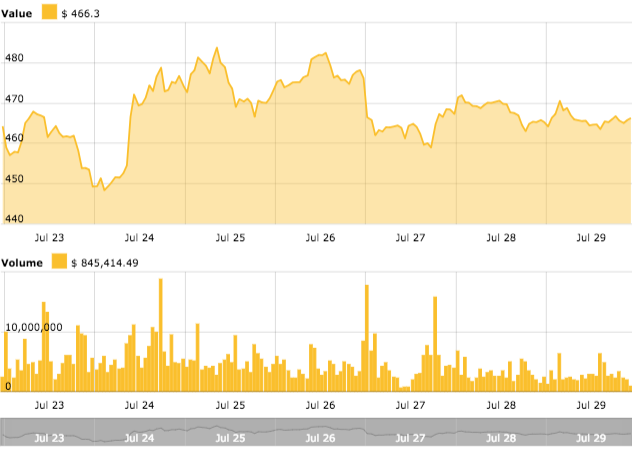This screenshot has height=449, width=632.
Task: Click the highest price peak before Jul 25
Action: coord(216,47)
